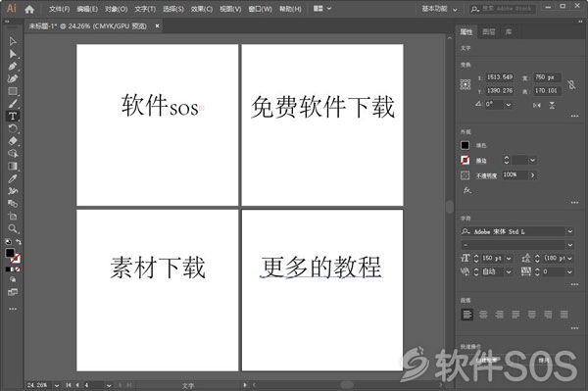Click the reference point locator grid
This screenshot has height=391, width=588.
tap(465, 84)
